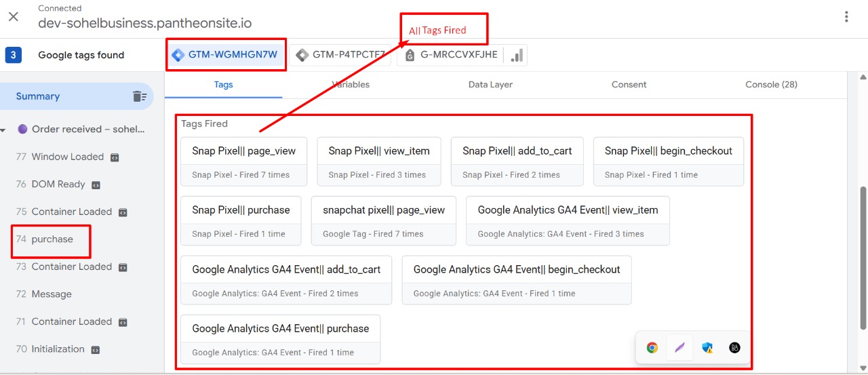Click the code icon next to DOM Ready
The height and width of the screenshot is (375, 868).
tap(96, 184)
